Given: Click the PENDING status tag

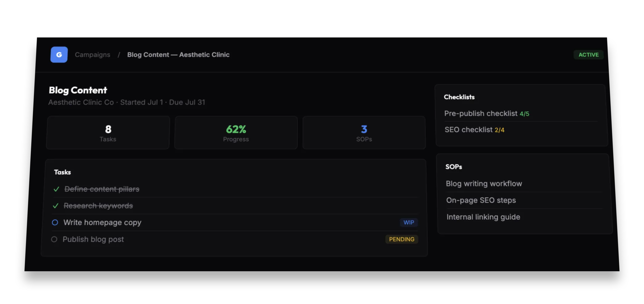Looking at the screenshot, I should (402, 239).
